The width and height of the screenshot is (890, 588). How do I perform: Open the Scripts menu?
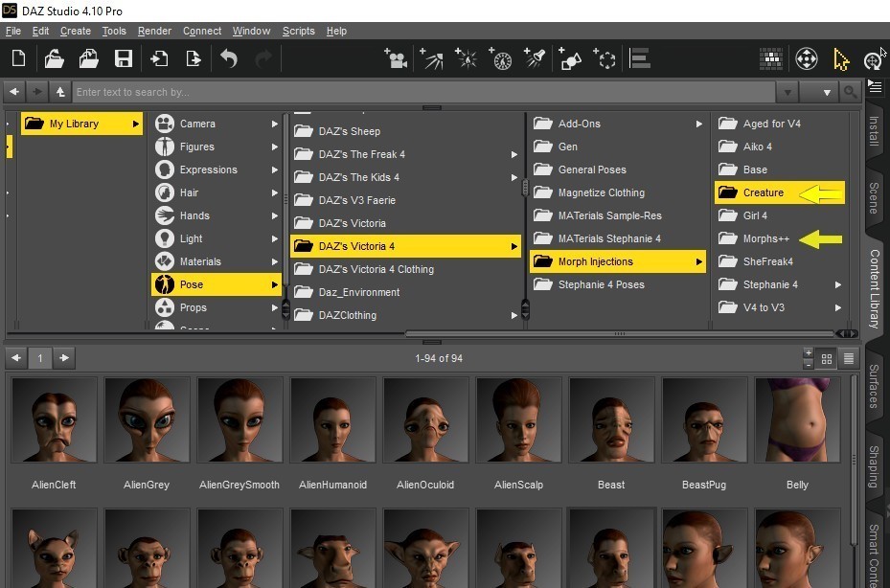(299, 32)
